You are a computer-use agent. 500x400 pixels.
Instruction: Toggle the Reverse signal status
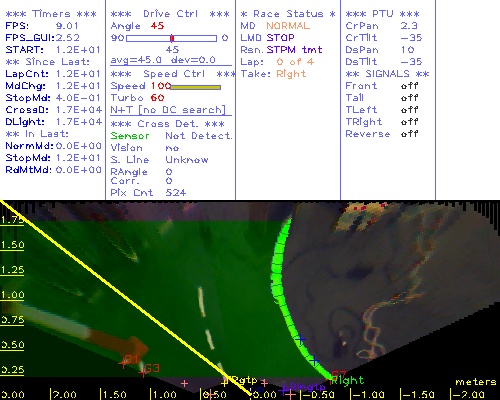409,134
